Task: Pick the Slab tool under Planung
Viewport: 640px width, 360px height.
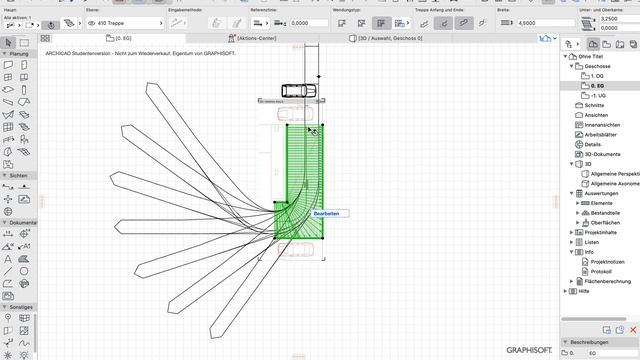Action: click(x=8, y=89)
